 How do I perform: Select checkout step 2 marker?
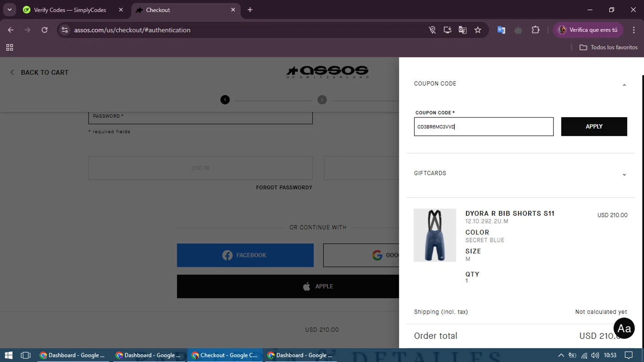(322, 100)
